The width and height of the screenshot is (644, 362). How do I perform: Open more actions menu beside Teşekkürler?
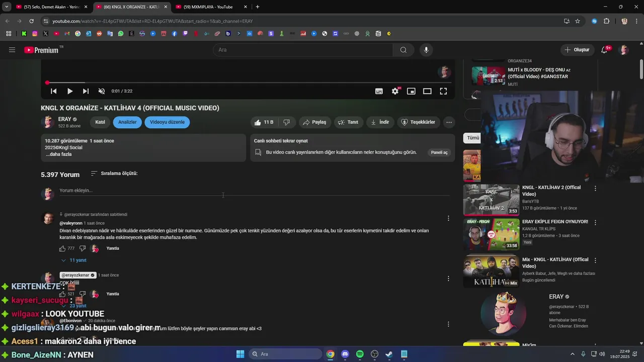[449, 122]
